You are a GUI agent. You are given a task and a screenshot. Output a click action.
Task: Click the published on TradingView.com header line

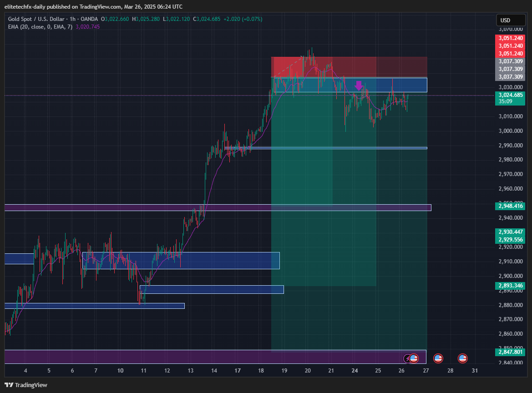click(x=93, y=6)
